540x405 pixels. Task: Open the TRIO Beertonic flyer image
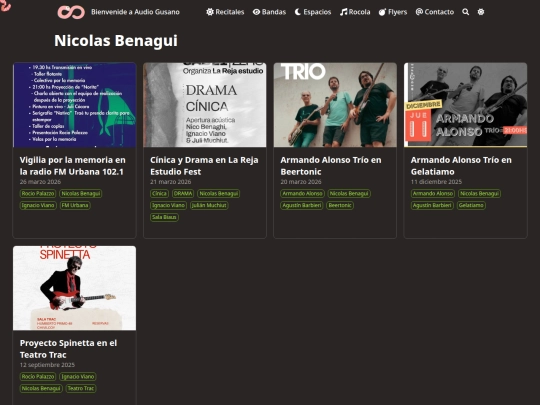[335, 105]
